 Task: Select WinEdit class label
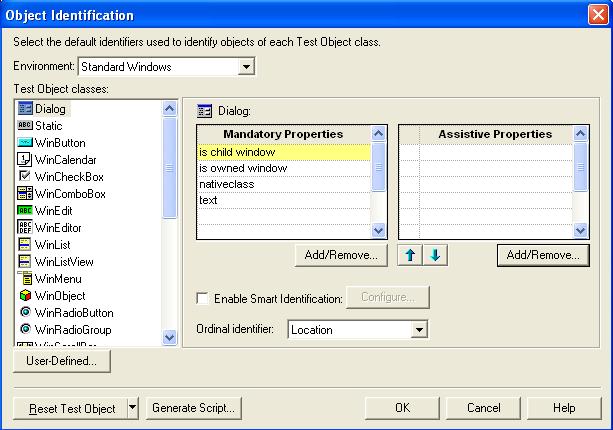pos(54,211)
